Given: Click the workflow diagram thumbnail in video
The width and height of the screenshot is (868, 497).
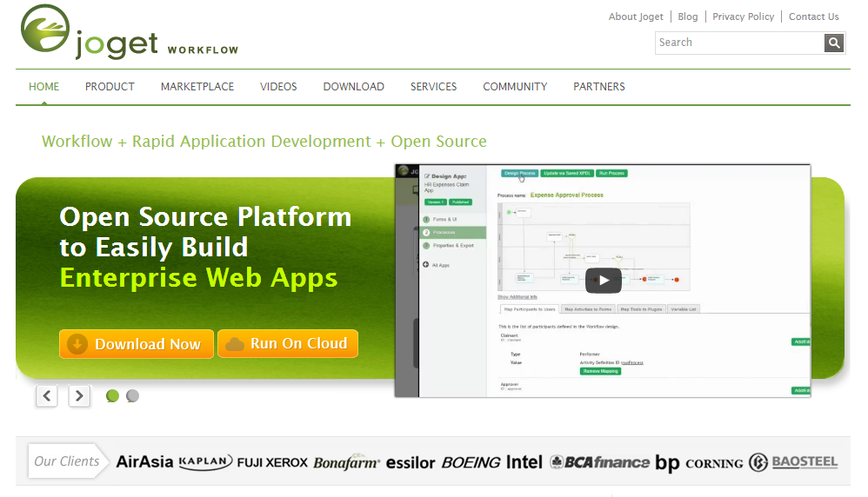Looking at the screenshot, I should [593, 247].
